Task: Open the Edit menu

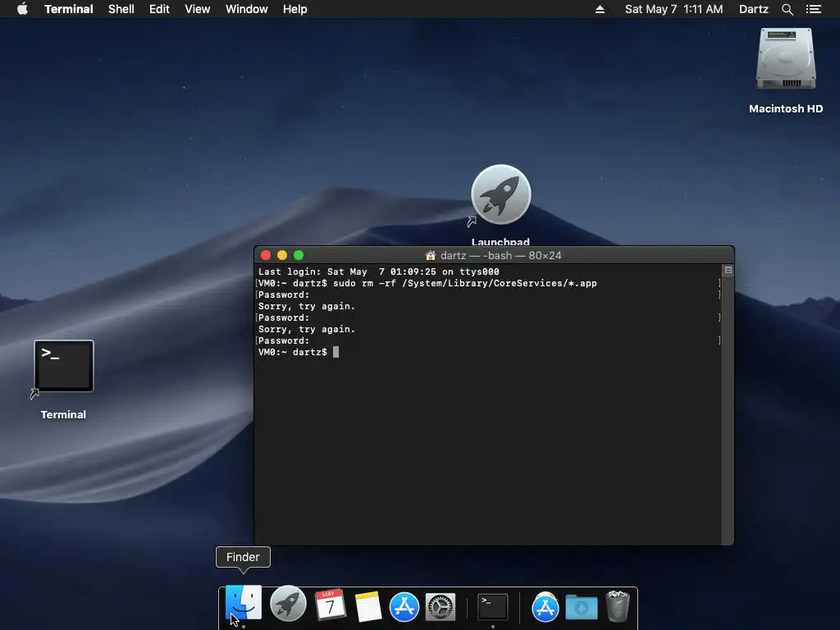Action: [x=159, y=9]
